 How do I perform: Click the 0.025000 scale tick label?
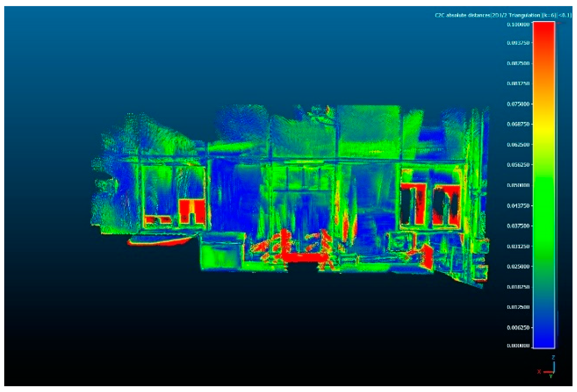click(x=518, y=267)
